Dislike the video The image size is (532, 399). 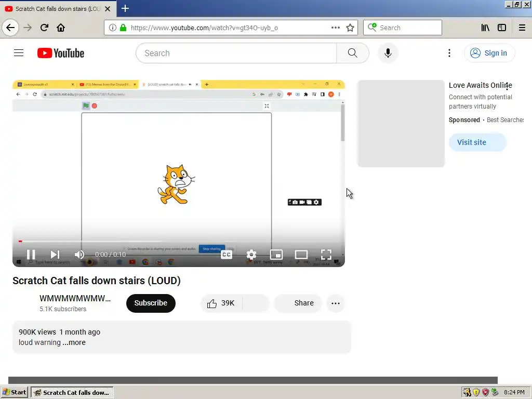256,303
